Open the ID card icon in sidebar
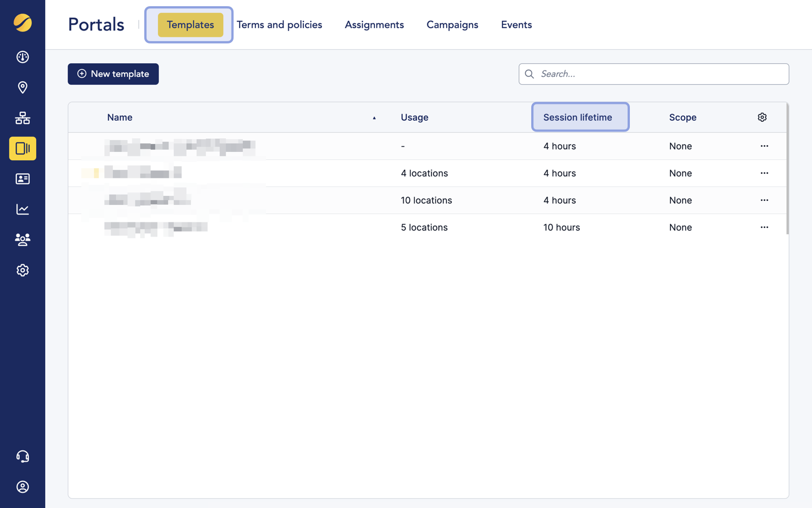 coord(23,179)
